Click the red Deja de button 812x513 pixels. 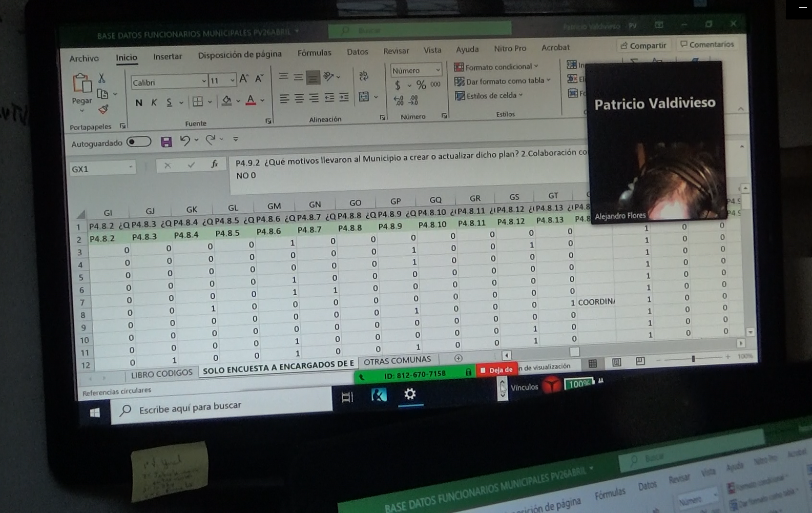coord(496,370)
